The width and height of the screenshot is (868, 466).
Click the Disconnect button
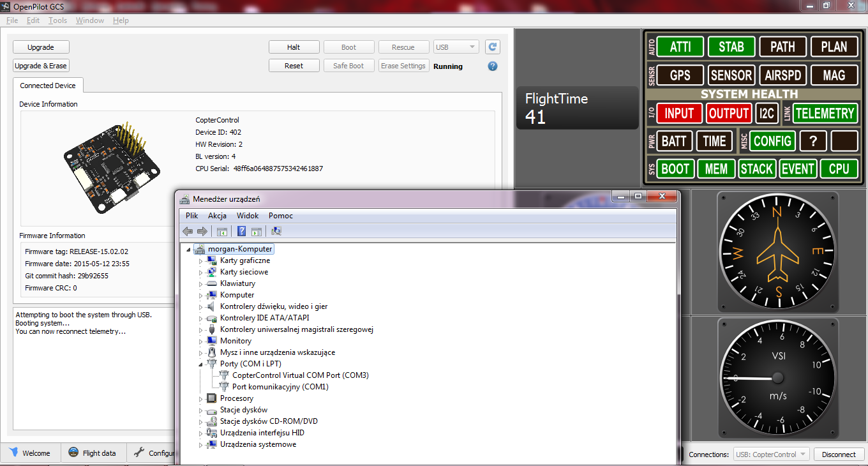[x=839, y=455]
